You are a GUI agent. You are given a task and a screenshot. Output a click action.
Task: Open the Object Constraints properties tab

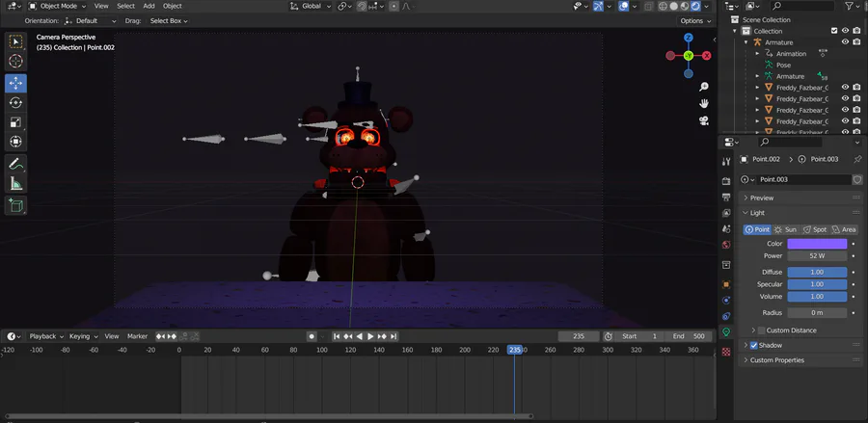[726, 316]
